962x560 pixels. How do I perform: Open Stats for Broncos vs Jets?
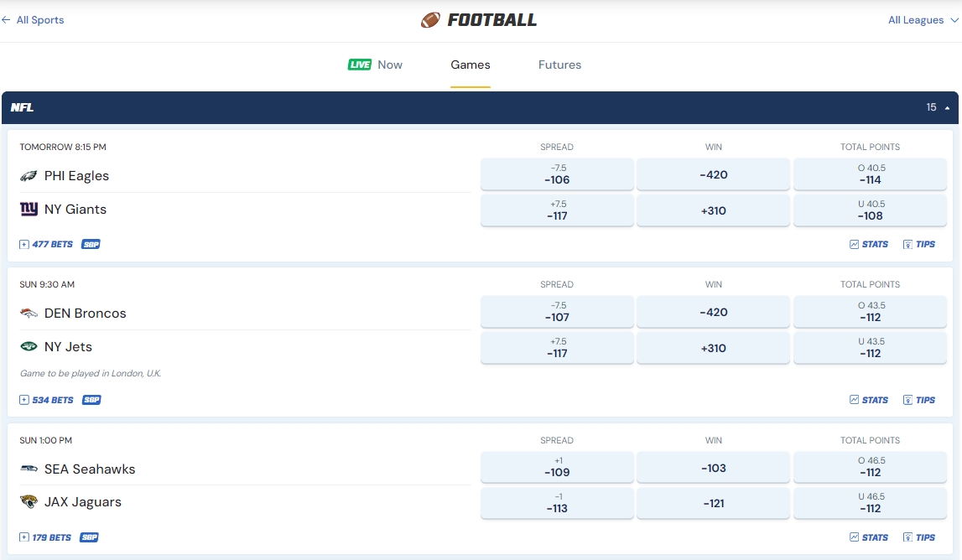tap(869, 400)
